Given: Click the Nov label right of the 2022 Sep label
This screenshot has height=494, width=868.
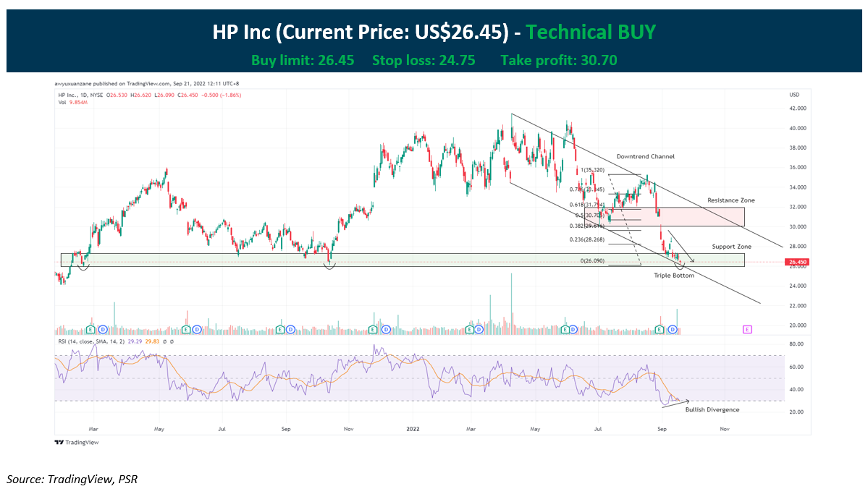Looking at the screenshot, I should tap(724, 430).
